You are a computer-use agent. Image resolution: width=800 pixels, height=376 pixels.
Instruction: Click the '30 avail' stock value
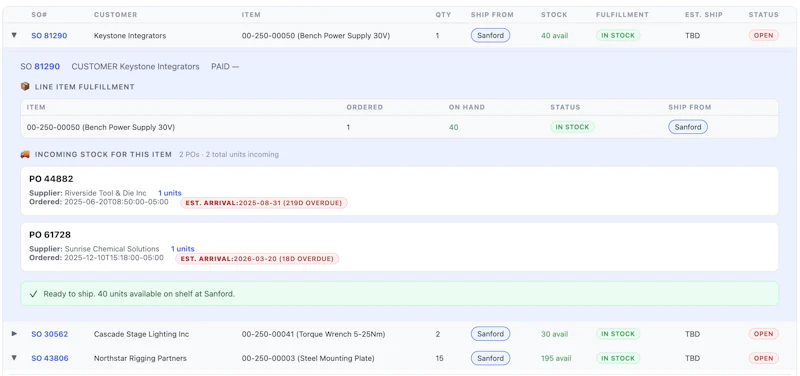coord(555,334)
